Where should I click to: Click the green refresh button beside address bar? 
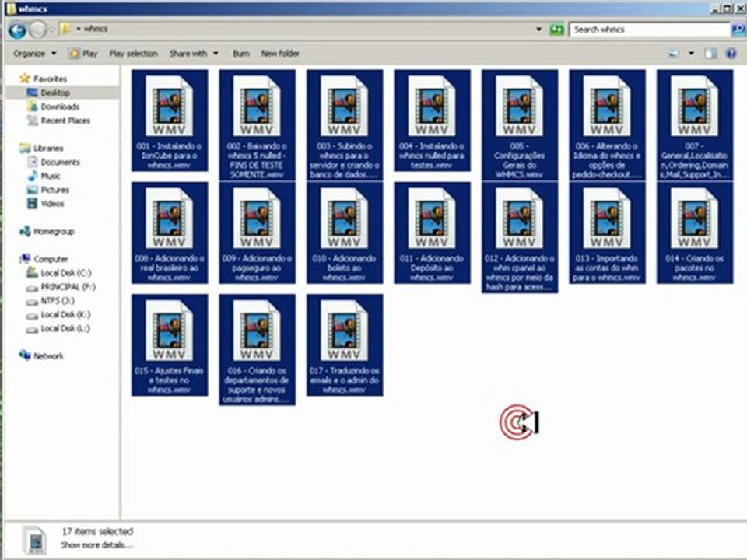556,30
